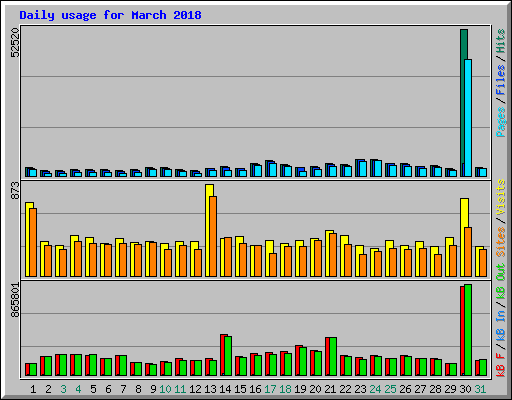Click weekend day 10 on the x-axis
Viewport: 512px width, 400px height.
(x=165, y=389)
